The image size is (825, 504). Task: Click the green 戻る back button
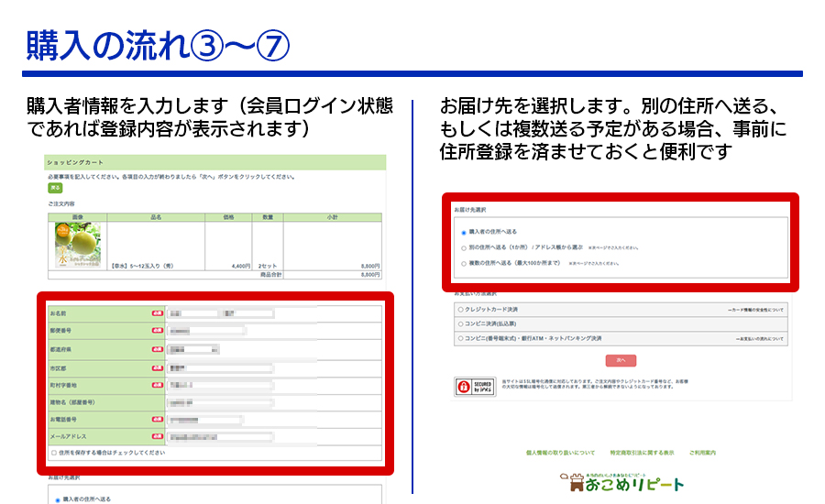click(x=55, y=188)
